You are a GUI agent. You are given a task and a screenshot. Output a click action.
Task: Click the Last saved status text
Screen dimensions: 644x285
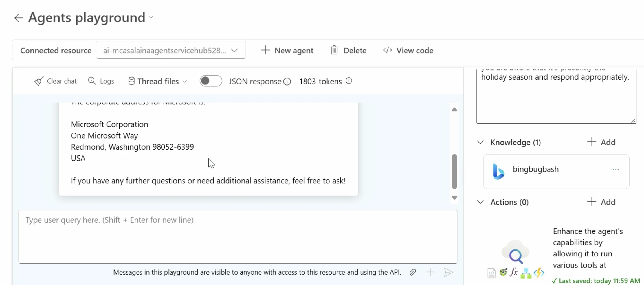tap(596, 281)
